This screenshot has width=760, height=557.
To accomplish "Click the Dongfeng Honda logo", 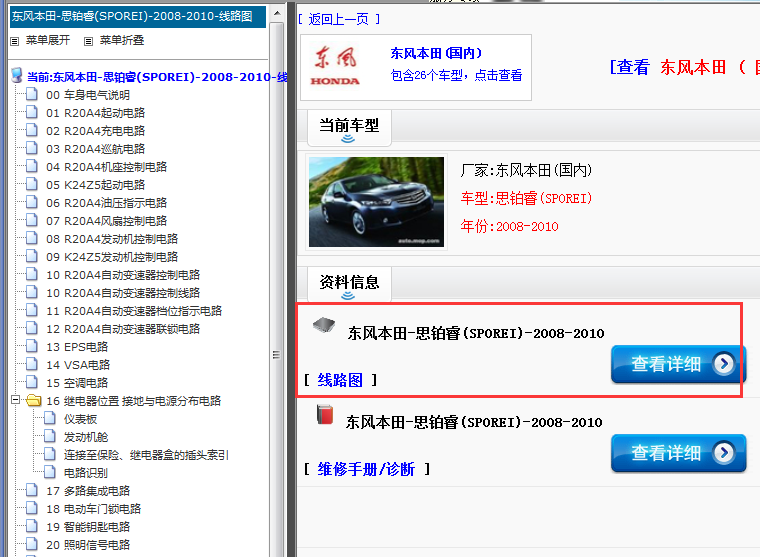I will click(335, 66).
